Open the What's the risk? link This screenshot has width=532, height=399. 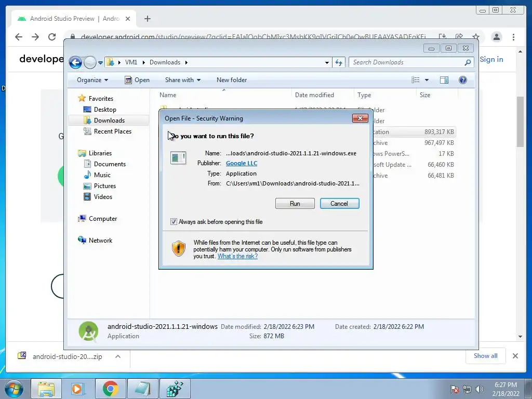(x=237, y=256)
